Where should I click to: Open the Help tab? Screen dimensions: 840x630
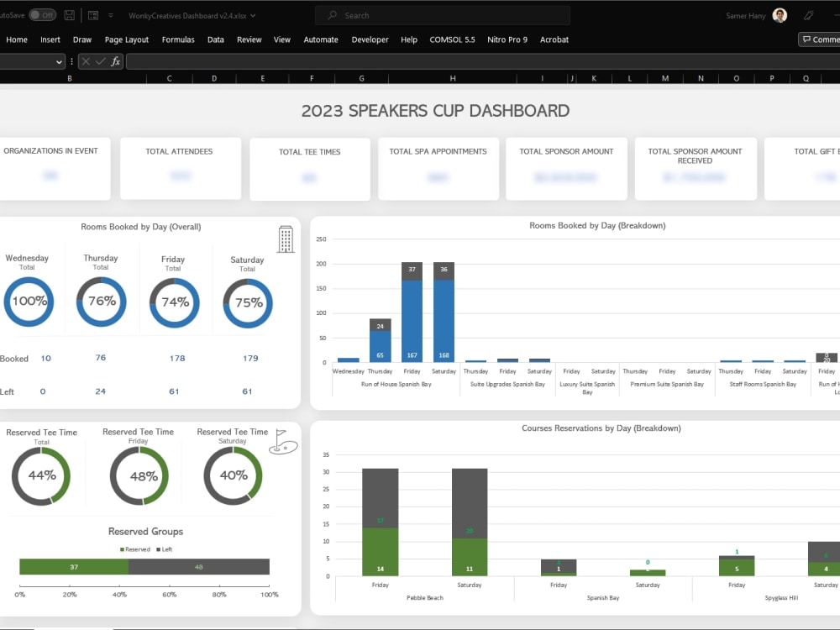point(409,39)
